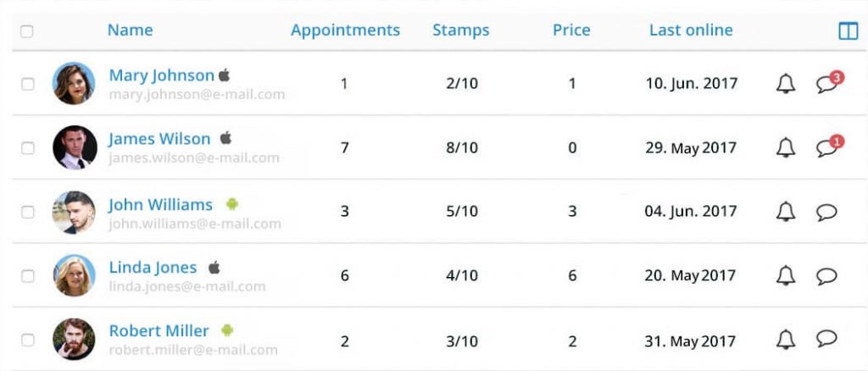Ring the bell icon for John Williams

coord(786,211)
